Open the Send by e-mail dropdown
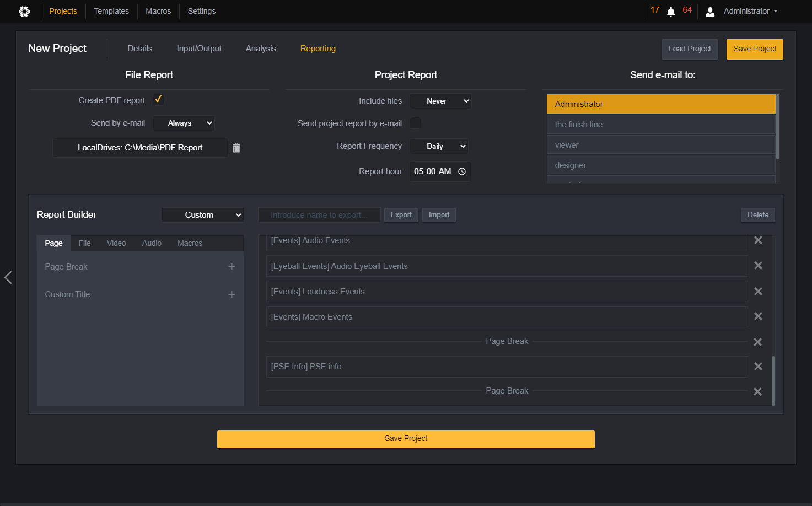The width and height of the screenshot is (812, 506). point(184,123)
